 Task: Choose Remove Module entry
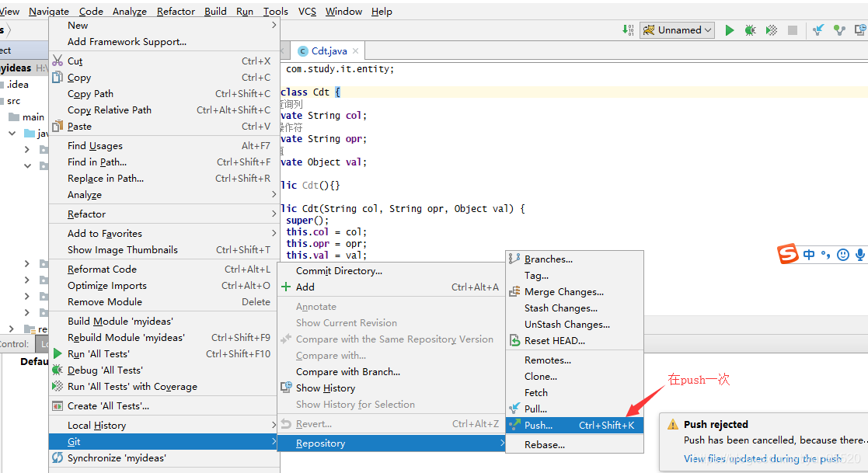pos(164,301)
